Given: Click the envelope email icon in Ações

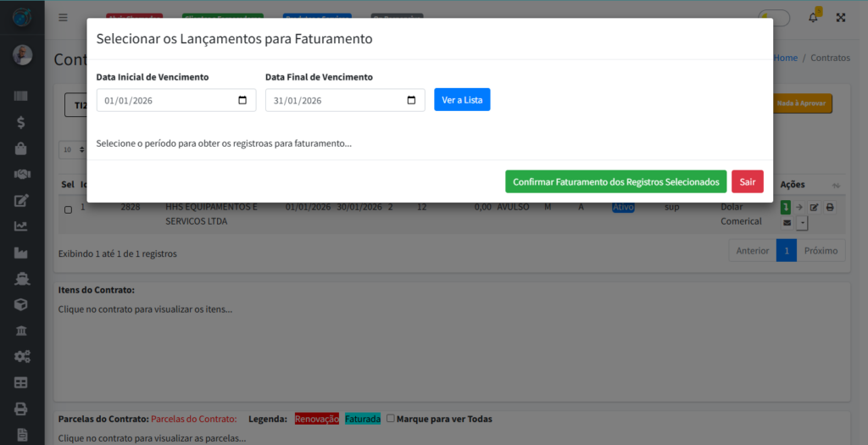Looking at the screenshot, I should 787,223.
